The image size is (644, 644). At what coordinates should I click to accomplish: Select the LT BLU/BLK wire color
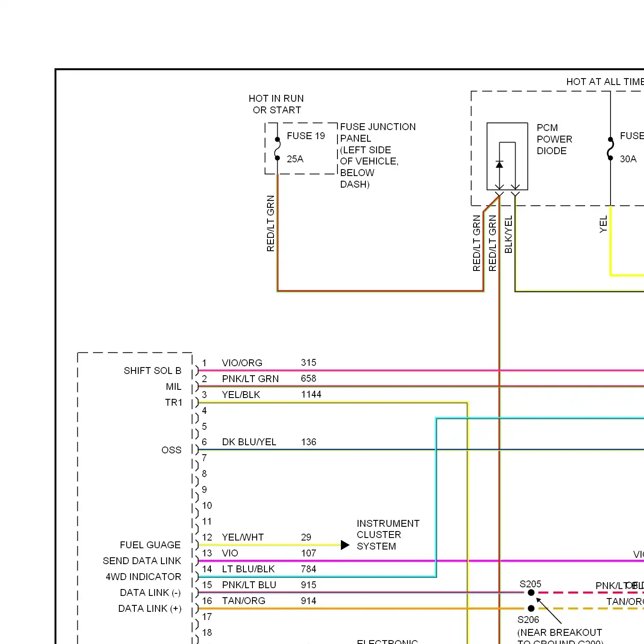(248, 569)
